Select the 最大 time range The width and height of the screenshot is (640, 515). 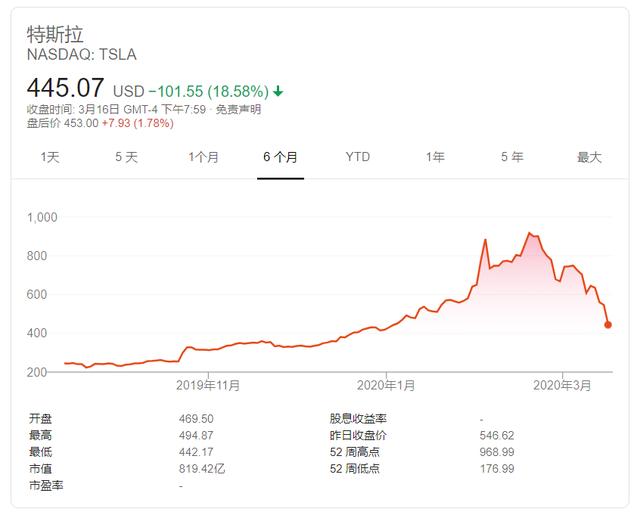pos(589,157)
